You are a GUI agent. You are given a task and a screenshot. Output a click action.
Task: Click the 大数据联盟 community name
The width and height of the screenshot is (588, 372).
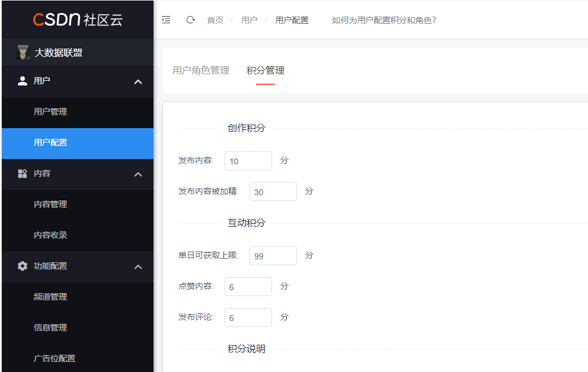[x=59, y=53]
